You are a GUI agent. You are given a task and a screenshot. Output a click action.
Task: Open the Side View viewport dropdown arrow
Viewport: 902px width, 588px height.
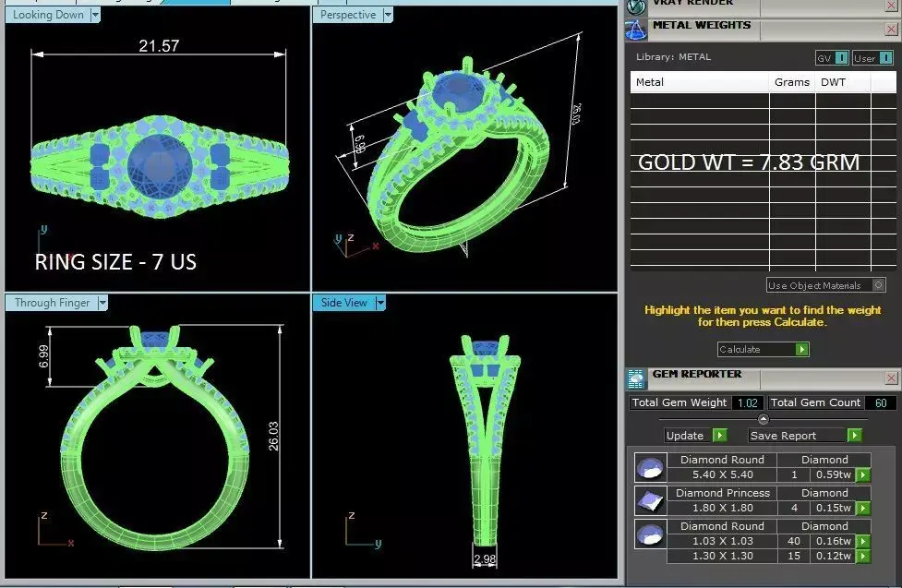click(380, 303)
